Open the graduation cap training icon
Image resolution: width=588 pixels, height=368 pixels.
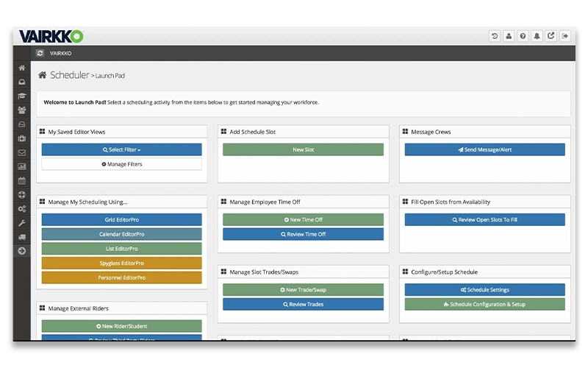pos(22,96)
